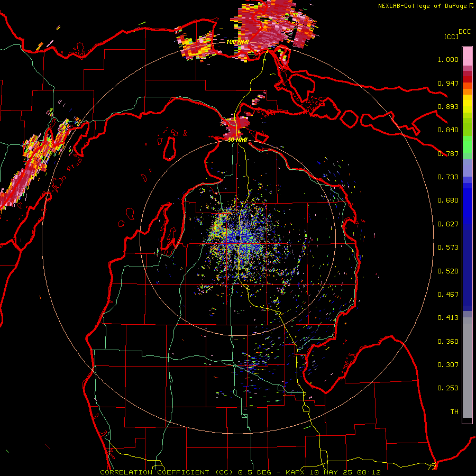This screenshot has width=476, height=476.
Task: Click the 00:12 timestamp
Action: pos(369,472)
